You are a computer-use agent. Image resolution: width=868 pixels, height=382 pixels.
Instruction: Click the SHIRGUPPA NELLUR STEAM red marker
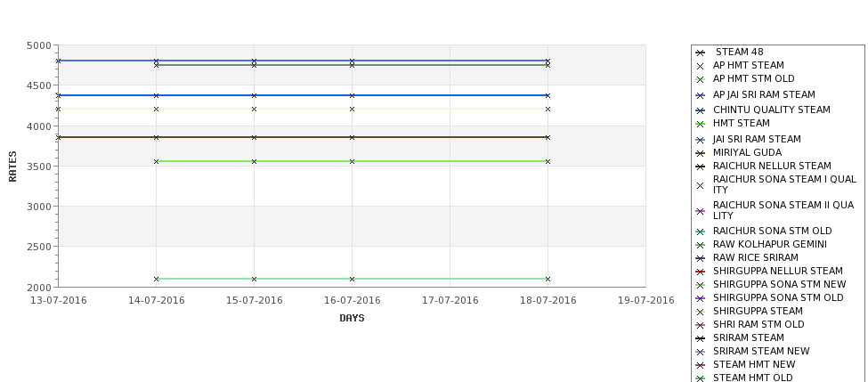point(700,272)
